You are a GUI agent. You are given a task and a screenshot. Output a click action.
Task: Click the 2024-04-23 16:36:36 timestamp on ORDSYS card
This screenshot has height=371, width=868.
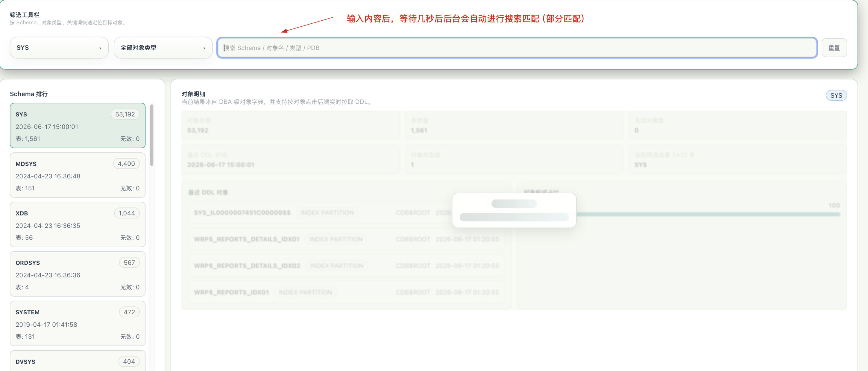coord(48,275)
